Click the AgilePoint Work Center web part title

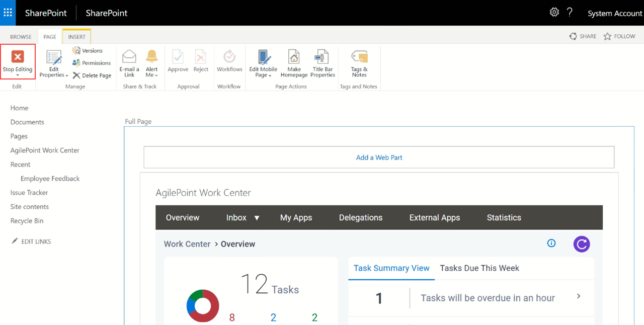[203, 193]
